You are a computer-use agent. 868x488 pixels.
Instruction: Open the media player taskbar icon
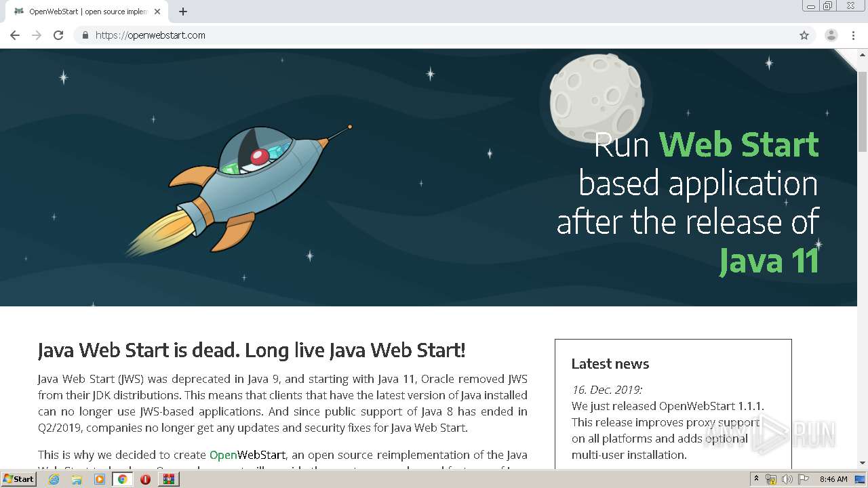click(x=100, y=479)
